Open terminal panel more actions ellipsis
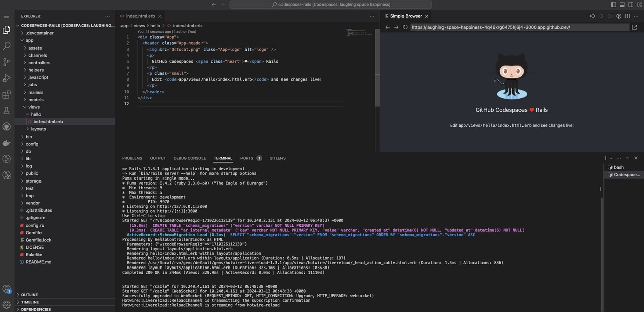The width and height of the screenshot is (644, 312). 619,158
